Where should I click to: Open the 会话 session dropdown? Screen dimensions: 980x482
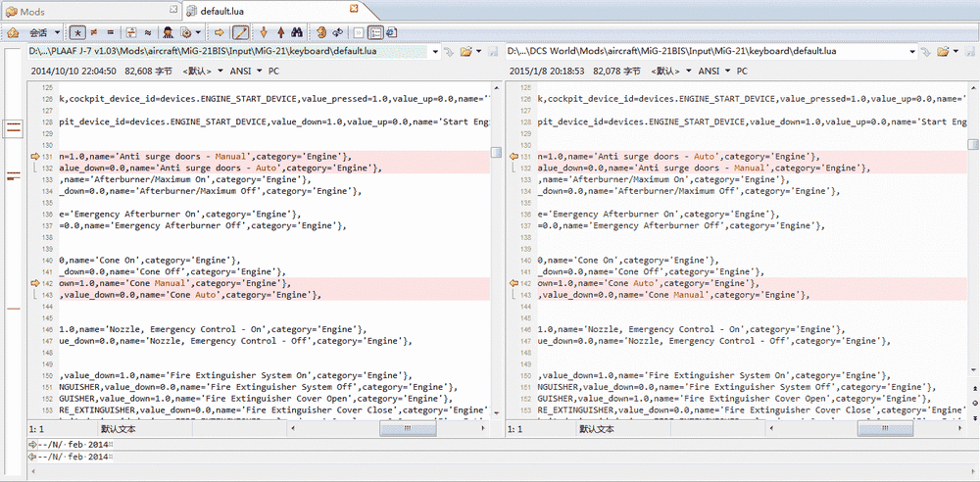(x=44, y=32)
